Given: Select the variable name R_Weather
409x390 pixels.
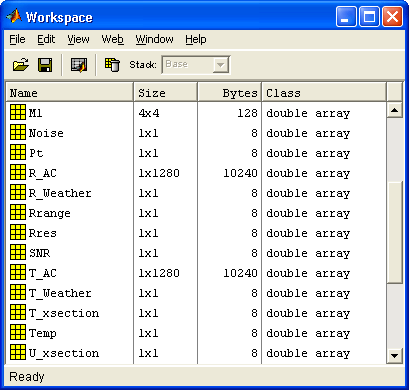Looking at the screenshot, I should pos(60,193).
